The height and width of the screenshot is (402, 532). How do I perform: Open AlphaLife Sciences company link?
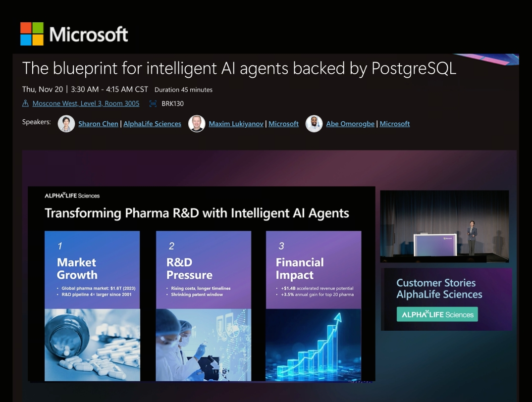(152, 124)
